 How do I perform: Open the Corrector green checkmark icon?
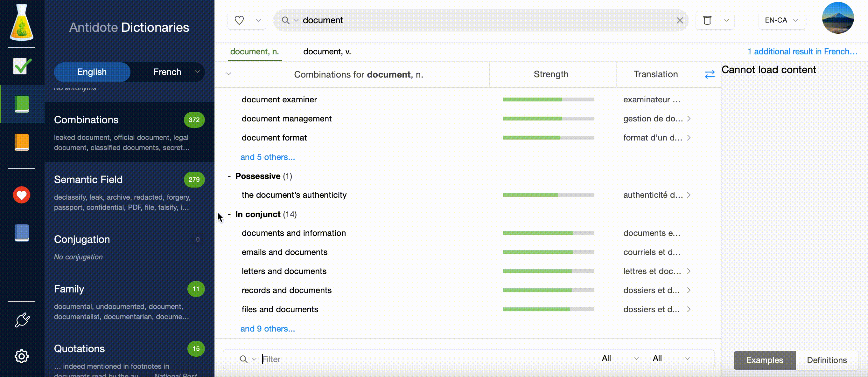pos(22,66)
